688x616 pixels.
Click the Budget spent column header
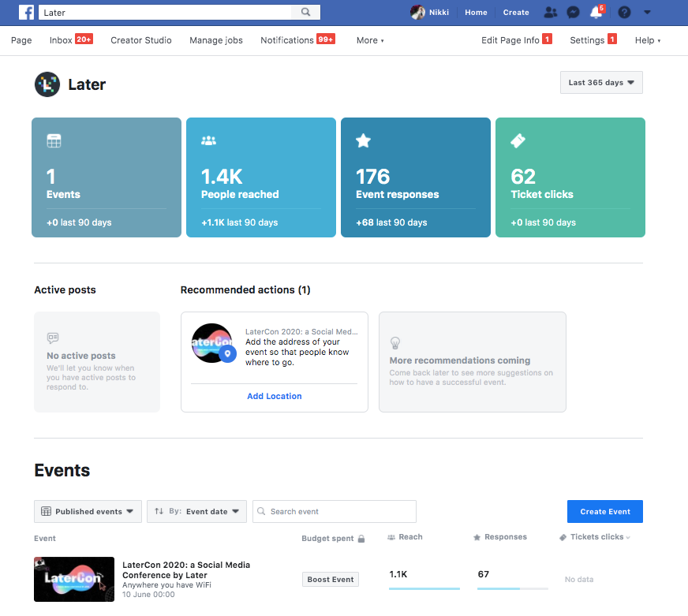(x=327, y=539)
